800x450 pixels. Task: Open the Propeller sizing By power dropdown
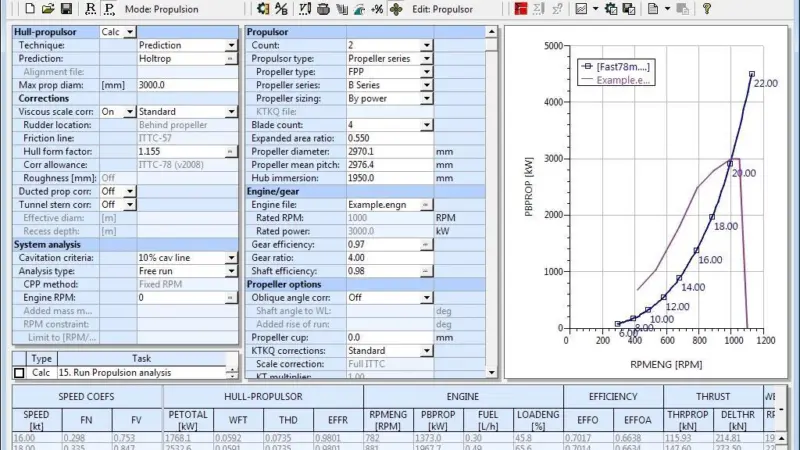[427, 98]
